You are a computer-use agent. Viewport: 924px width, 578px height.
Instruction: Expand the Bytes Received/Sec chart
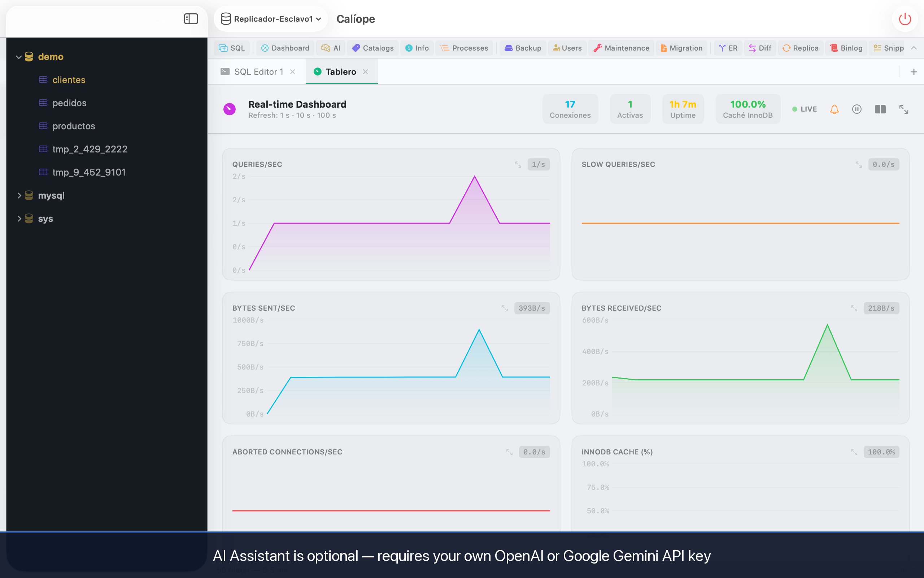click(854, 308)
